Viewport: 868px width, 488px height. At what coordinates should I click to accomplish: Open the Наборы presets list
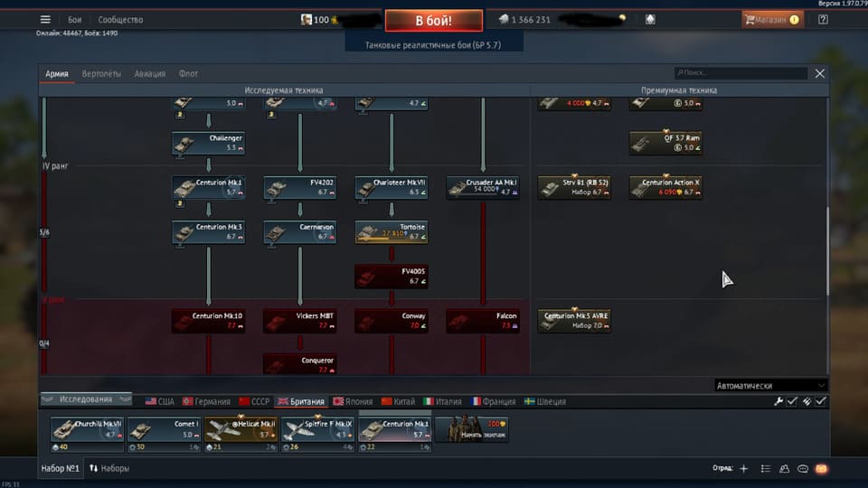pos(109,468)
